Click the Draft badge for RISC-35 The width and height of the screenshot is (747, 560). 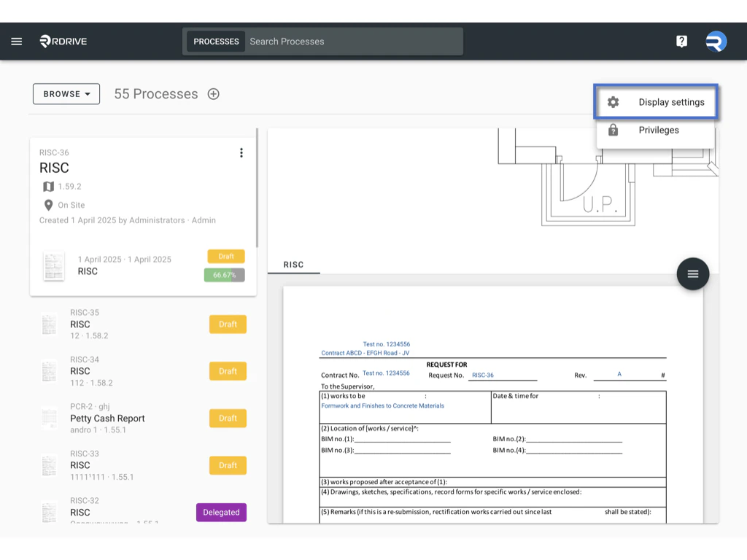(228, 324)
